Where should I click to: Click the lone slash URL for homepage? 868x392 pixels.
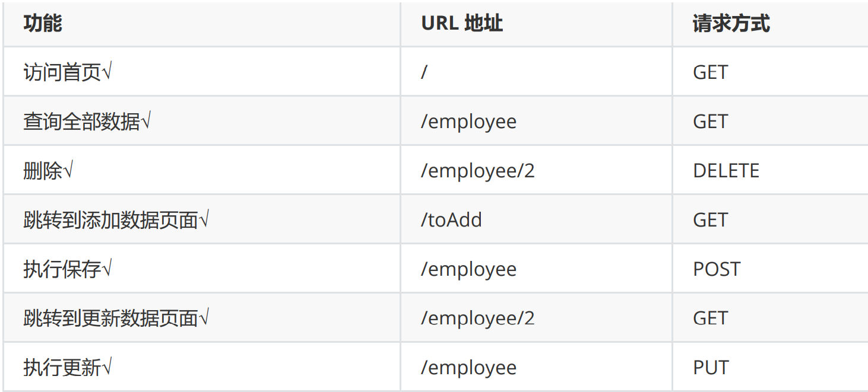coord(425,72)
